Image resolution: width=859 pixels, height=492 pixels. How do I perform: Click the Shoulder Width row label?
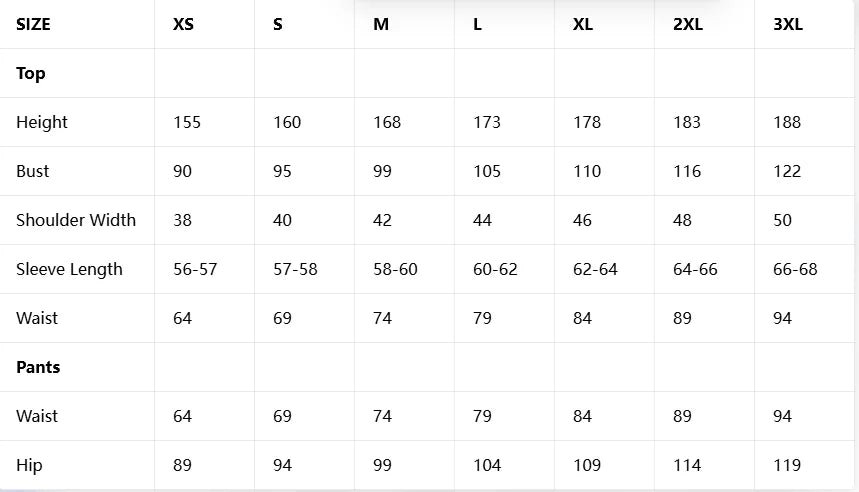pyautogui.click(x=76, y=220)
